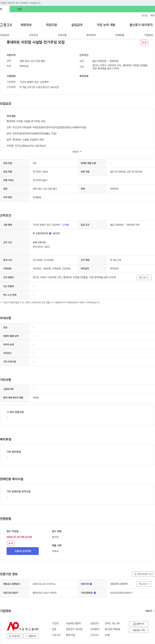This screenshot has height=644, width=155.
Task: Click the job number K120252506180017
Action: tap(121, 593)
